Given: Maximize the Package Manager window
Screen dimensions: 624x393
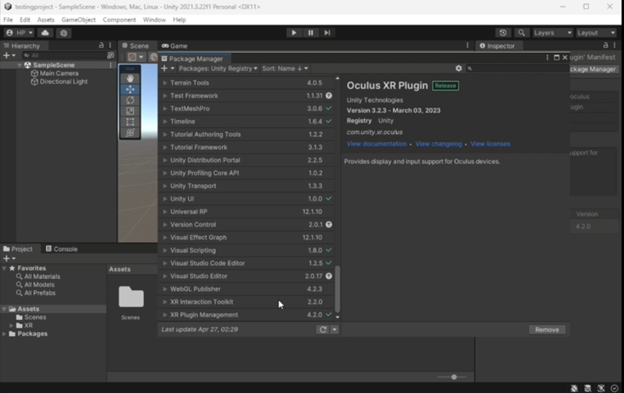Looking at the screenshot, I should (x=556, y=58).
